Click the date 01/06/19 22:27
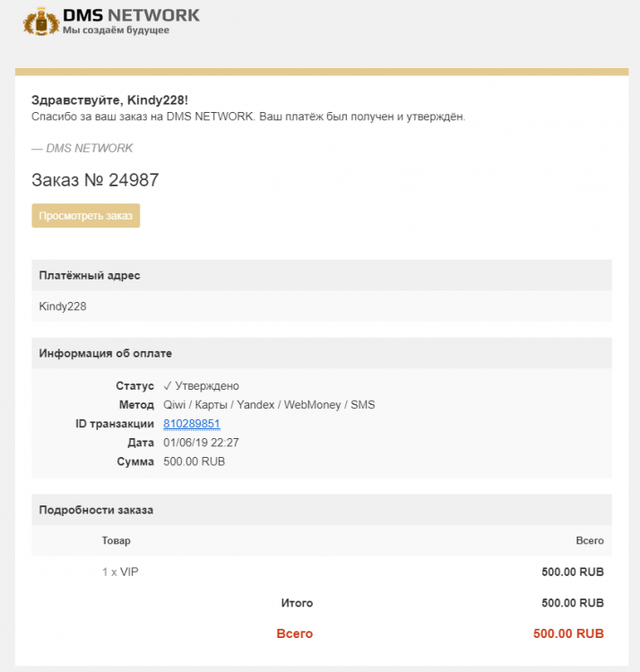The image size is (640, 672). (201, 443)
